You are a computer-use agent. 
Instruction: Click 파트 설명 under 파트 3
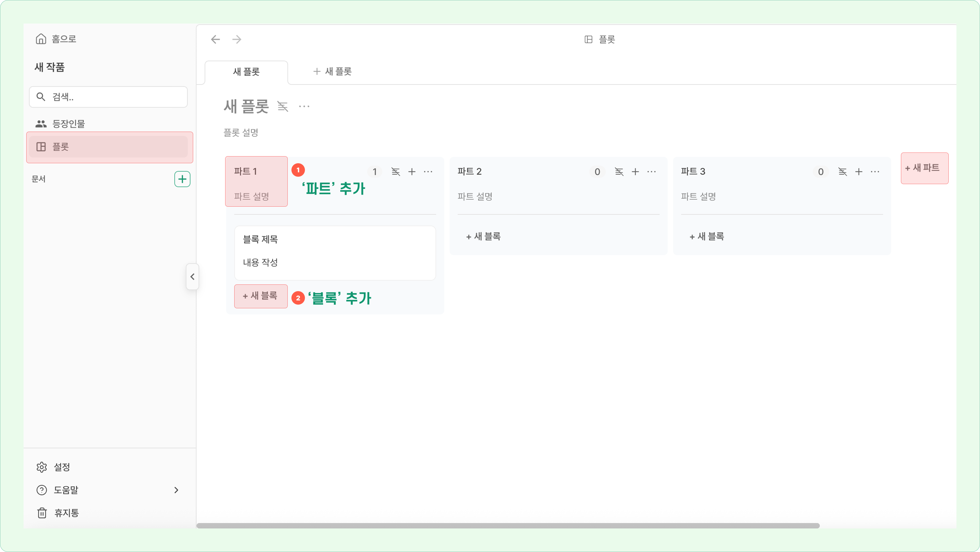point(698,197)
